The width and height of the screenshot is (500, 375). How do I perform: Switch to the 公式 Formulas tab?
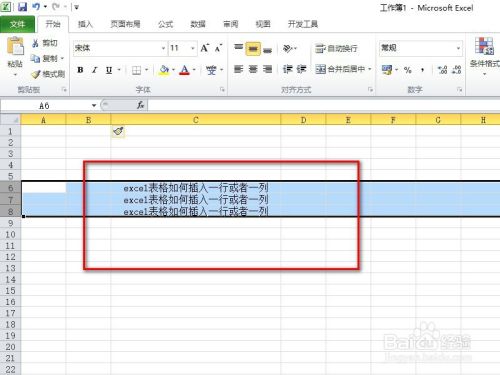[165, 24]
